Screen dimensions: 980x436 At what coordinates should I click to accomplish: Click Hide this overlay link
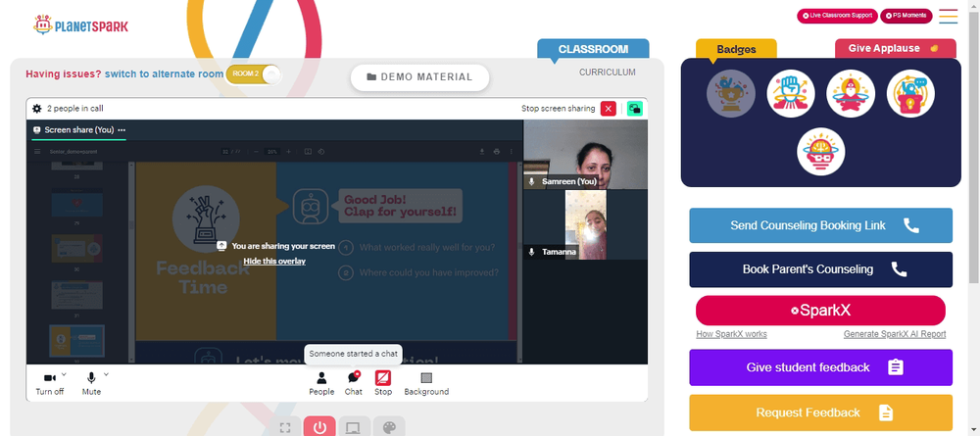tap(274, 261)
